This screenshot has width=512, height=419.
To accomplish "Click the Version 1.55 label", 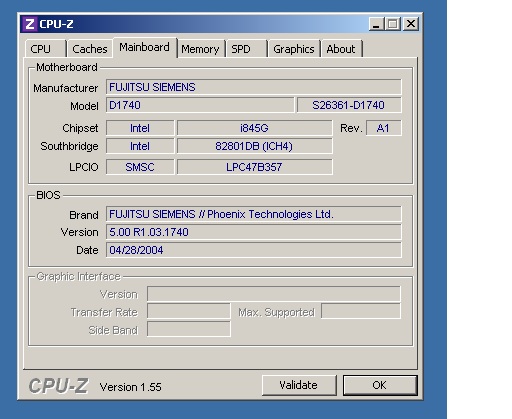I will (130, 387).
